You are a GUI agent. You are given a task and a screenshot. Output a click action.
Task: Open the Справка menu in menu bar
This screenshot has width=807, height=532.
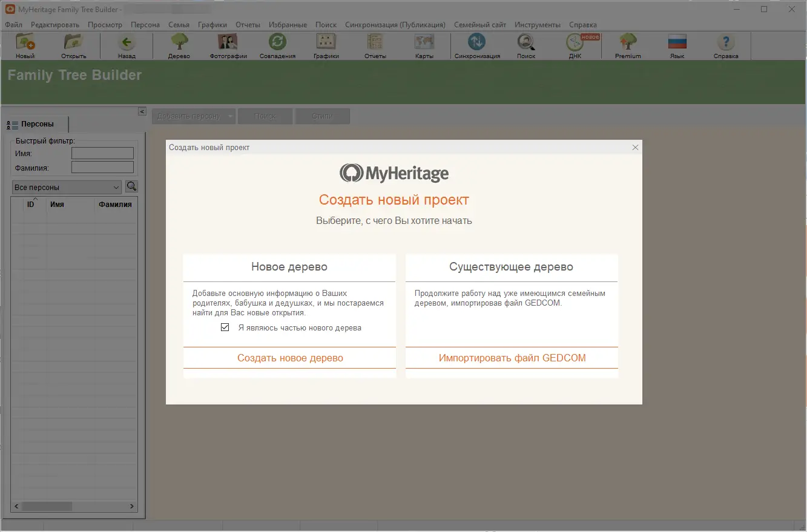click(583, 25)
